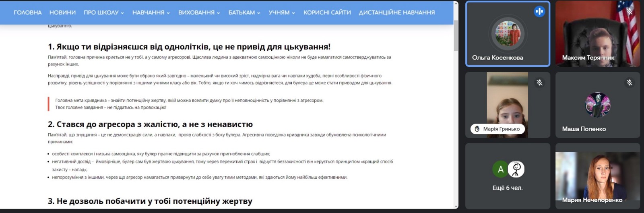Open the ДИСТАНЦІЙНЕ НАВЧАННЯ link

(396, 12)
